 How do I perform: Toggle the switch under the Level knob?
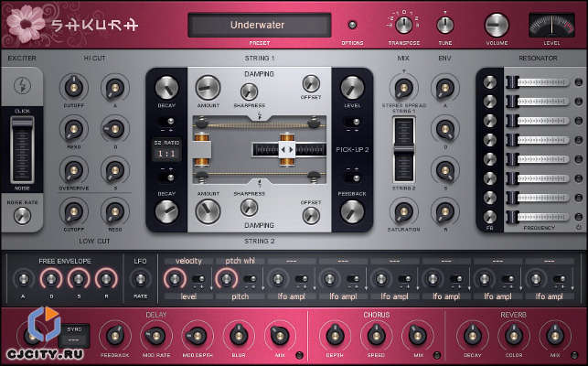pos(352,122)
